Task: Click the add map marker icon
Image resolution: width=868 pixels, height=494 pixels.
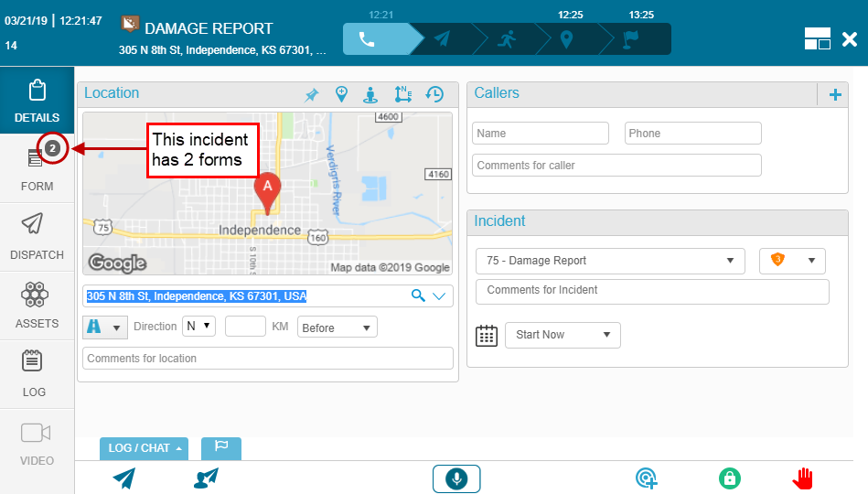Action: tap(341, 94)
